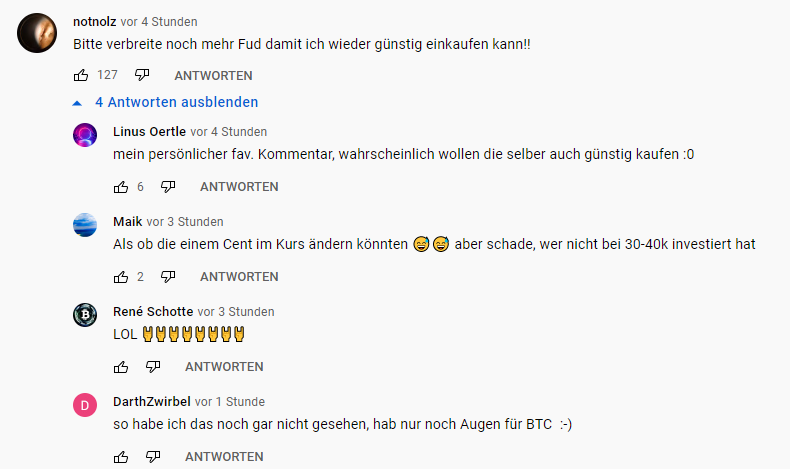
Task: Dislike DarthZwirbel's reply
Action: [153, 457]
